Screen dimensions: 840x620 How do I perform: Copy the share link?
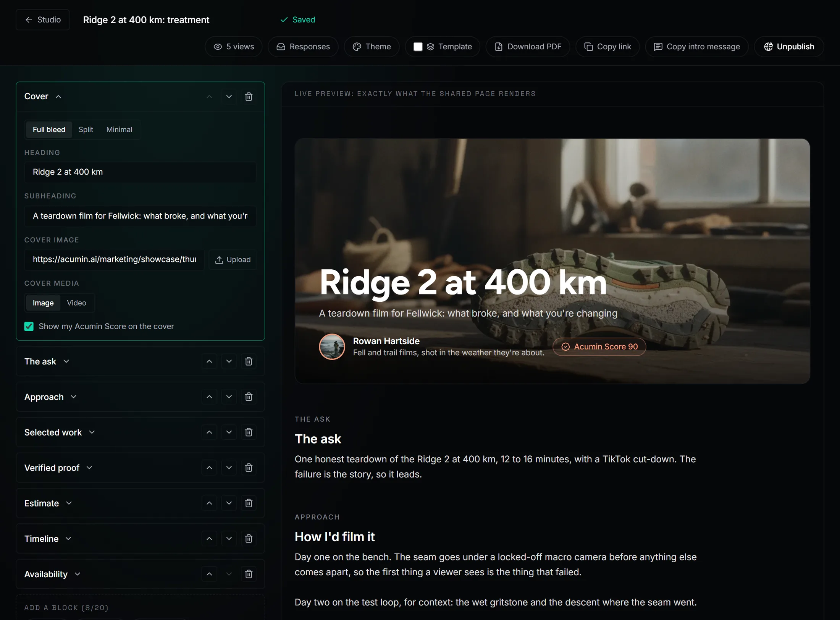607,47
